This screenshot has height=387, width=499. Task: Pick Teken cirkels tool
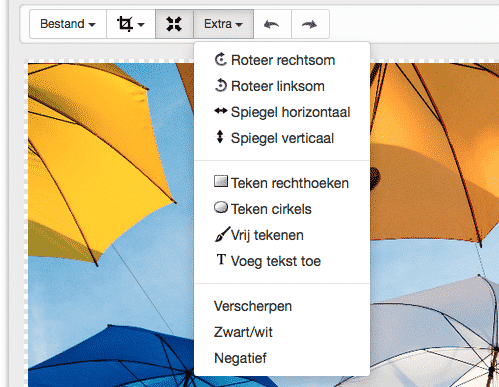coord(282,209)
